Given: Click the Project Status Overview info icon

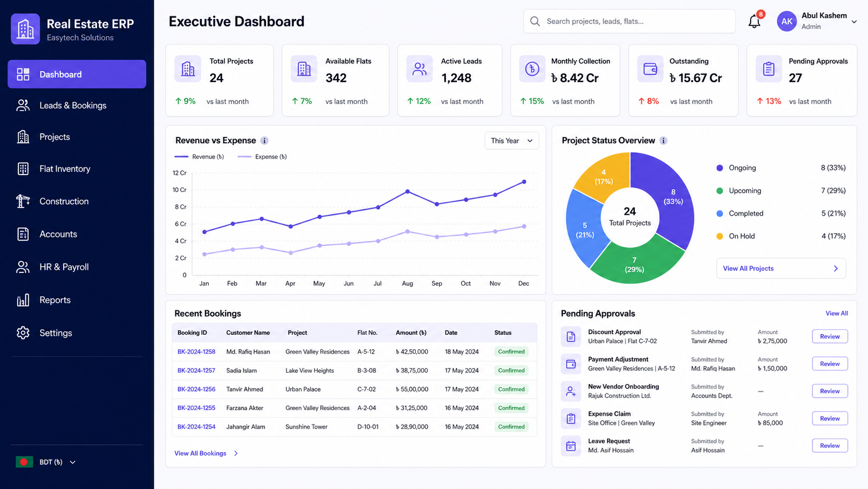Looking at the screenshot, I should (663, 140).
